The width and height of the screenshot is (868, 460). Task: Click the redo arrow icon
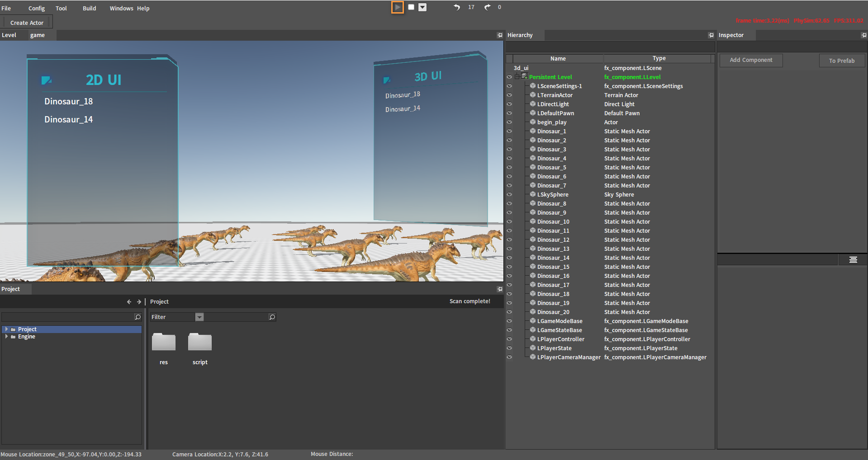click(487, 7)
